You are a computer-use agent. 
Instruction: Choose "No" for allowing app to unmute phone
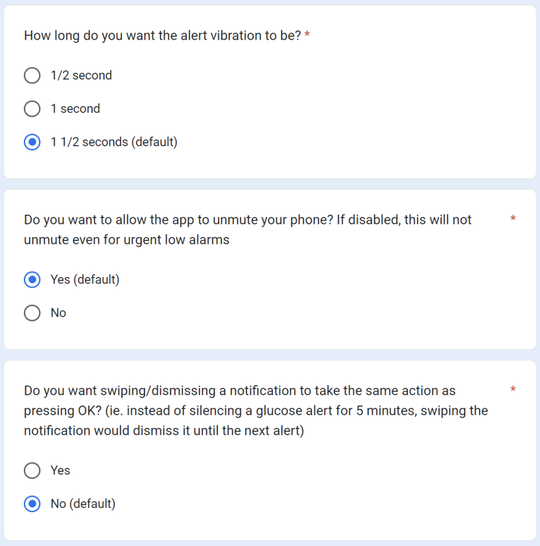click(x=32, y=313)
